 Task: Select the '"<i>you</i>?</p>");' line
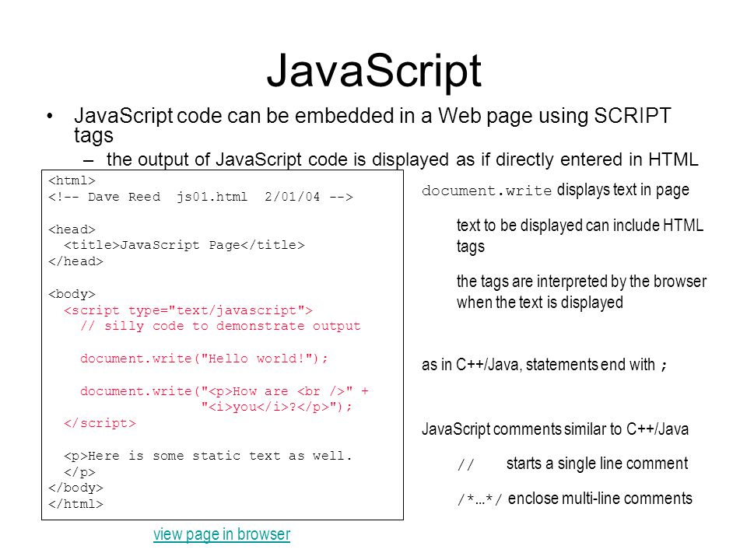pyautogui.click(x=276, y=407)
